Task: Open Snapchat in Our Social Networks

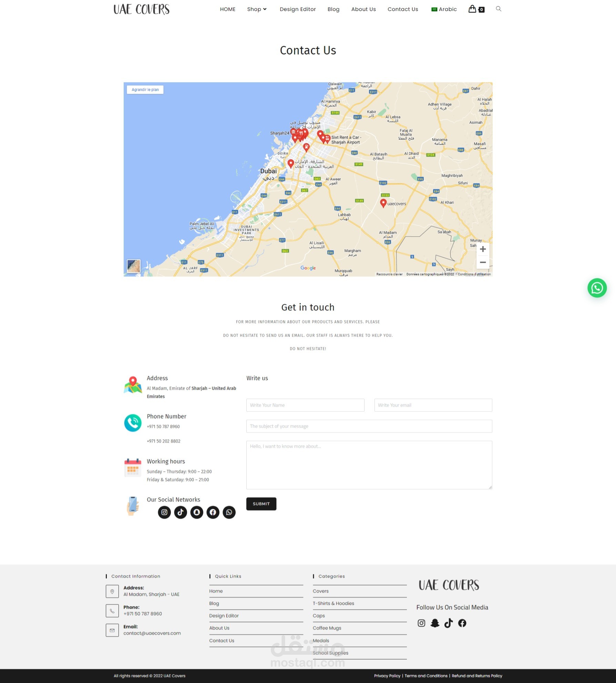Action: point(197,512)
